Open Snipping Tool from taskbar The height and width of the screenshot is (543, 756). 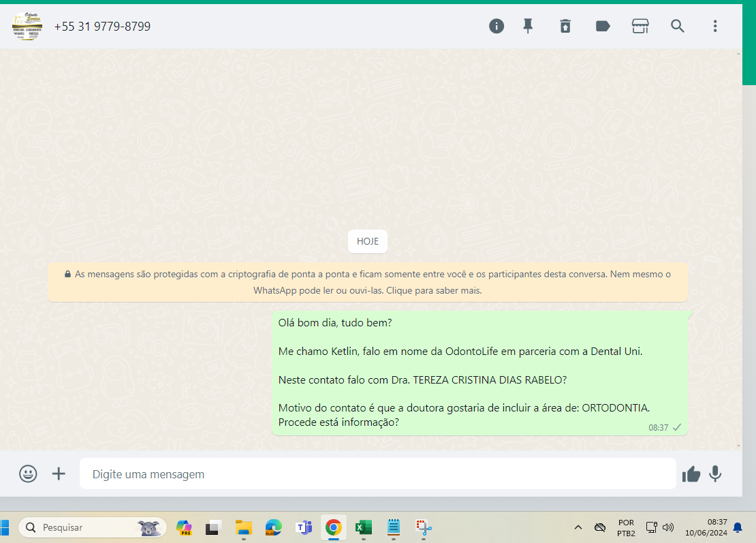424,527
